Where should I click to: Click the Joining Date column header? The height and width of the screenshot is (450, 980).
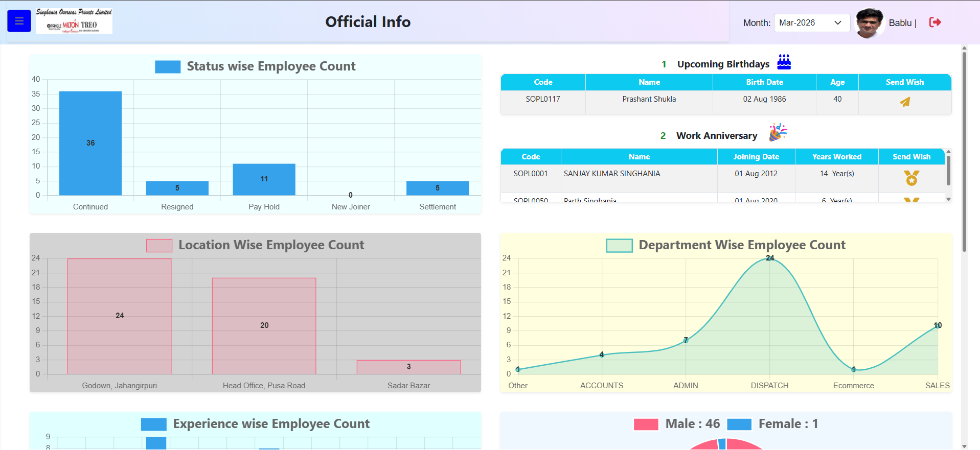[756, 157]
